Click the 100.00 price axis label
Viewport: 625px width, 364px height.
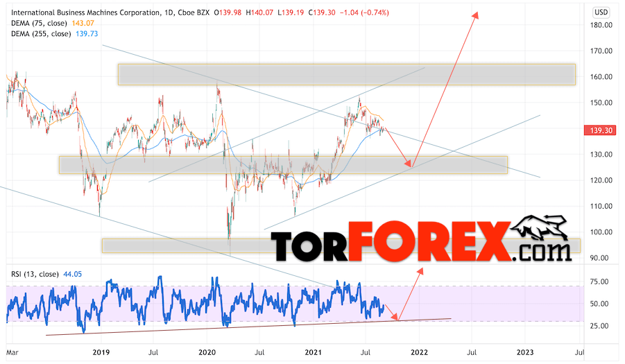[x=601, y=232]
